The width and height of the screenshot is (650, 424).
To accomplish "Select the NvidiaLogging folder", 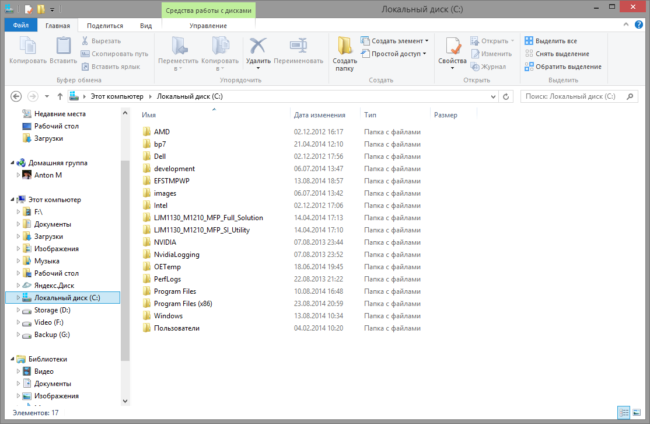I will tap(176, 254).
